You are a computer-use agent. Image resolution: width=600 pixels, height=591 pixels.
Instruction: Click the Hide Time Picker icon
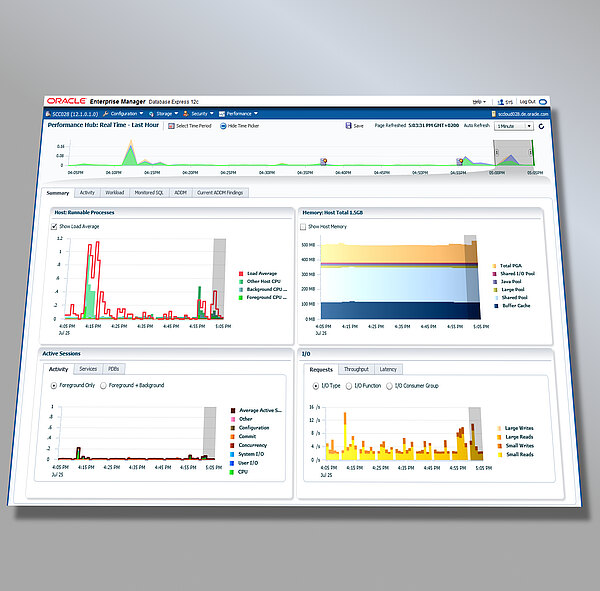click(222, 126)
